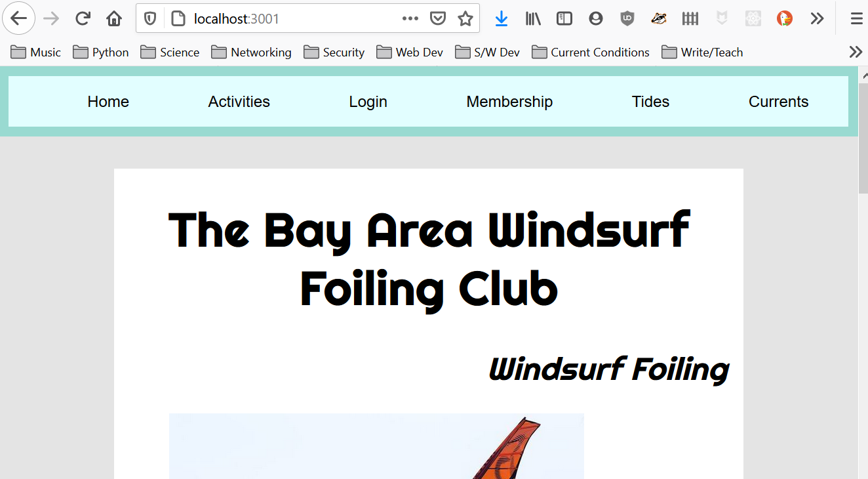Click the browser back arrow button
This screenshot has height=479, width=868.
tap(19, 18)
